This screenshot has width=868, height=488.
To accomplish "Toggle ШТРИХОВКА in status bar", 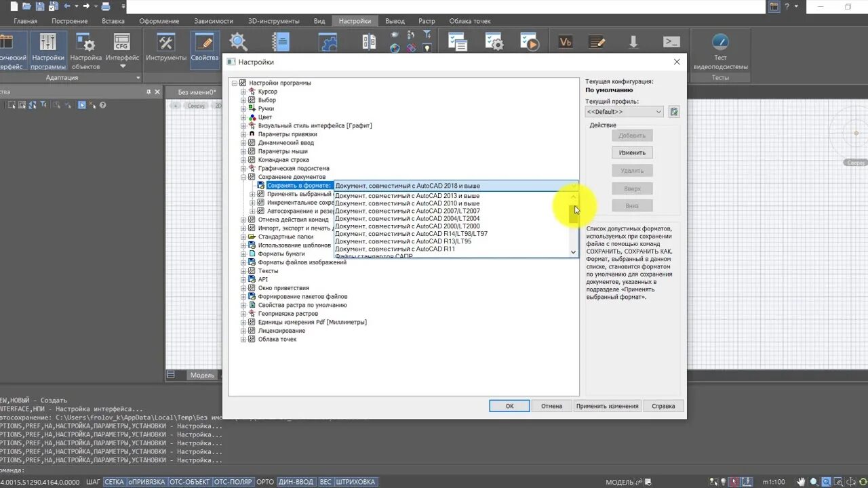I will pyautogui.click(x=355, y=482).
